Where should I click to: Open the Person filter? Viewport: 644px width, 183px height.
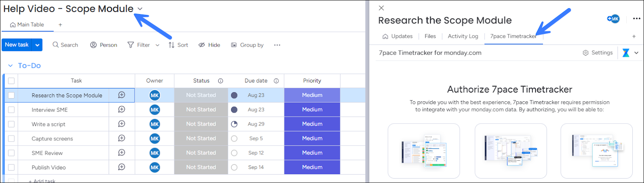pyautogui.click(x=104, y=45)
